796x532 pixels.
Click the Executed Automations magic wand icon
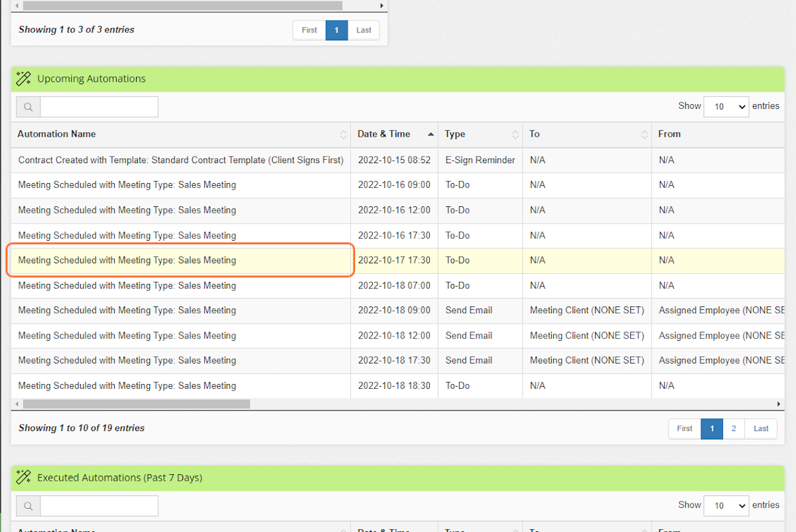click(23, 477)
